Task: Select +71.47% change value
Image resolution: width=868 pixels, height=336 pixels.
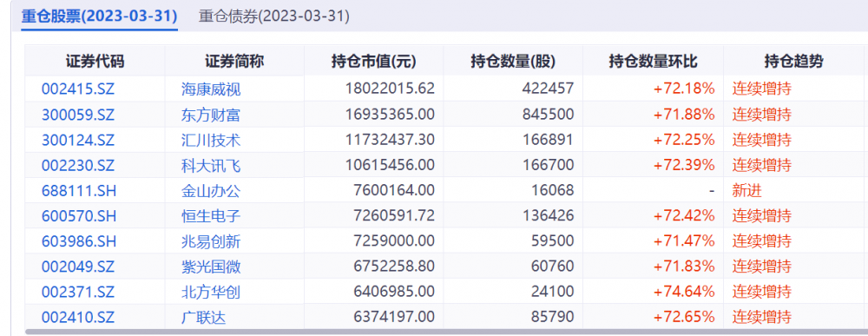Action: click(x=684, y=241)
